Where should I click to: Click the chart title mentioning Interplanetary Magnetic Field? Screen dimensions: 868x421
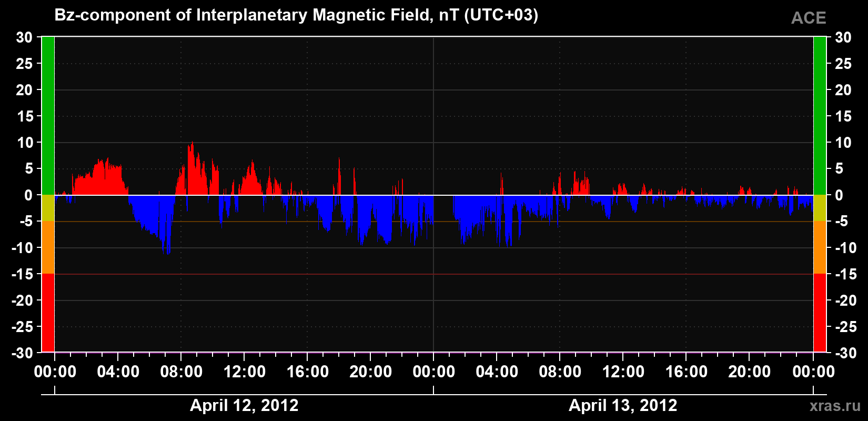tap(296, 16)
